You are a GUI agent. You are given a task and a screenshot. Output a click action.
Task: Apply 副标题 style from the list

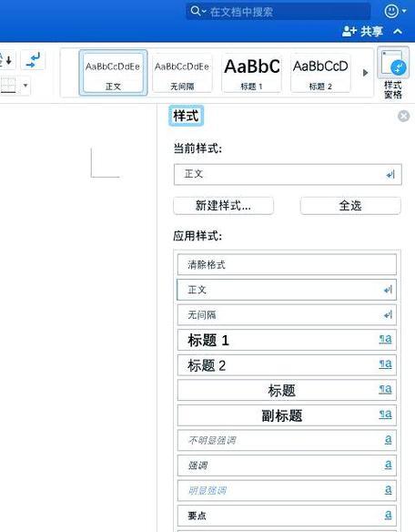(x=287, y=415)
